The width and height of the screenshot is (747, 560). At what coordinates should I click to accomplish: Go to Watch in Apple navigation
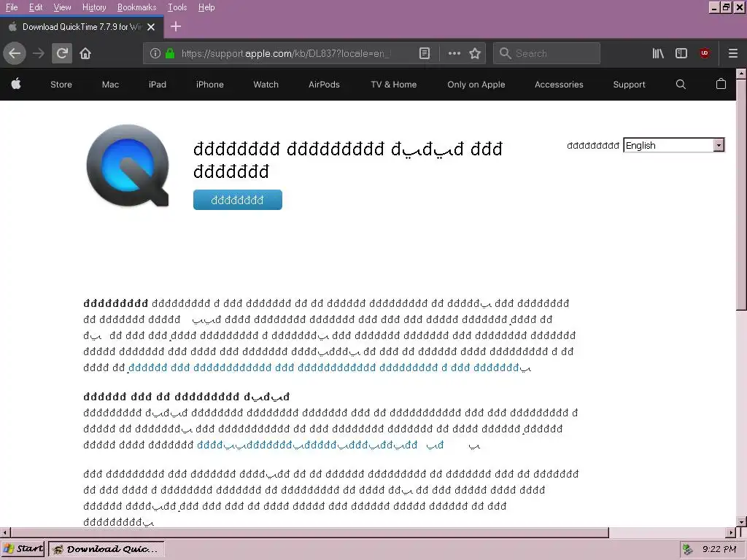pos(266,85)
